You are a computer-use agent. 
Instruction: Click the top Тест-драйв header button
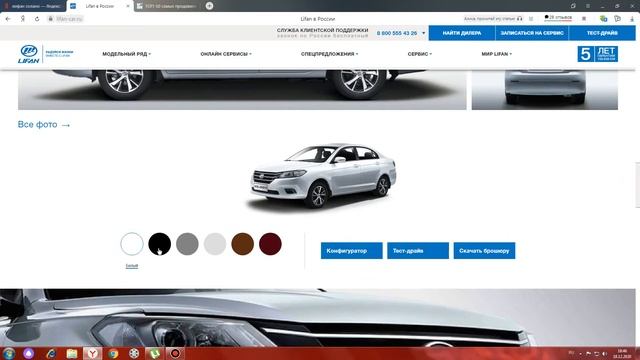click(x=602, y=33)
